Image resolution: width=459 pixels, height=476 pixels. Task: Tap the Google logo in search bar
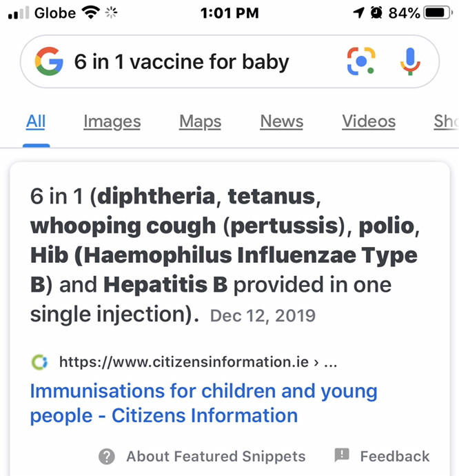[49, 61]
